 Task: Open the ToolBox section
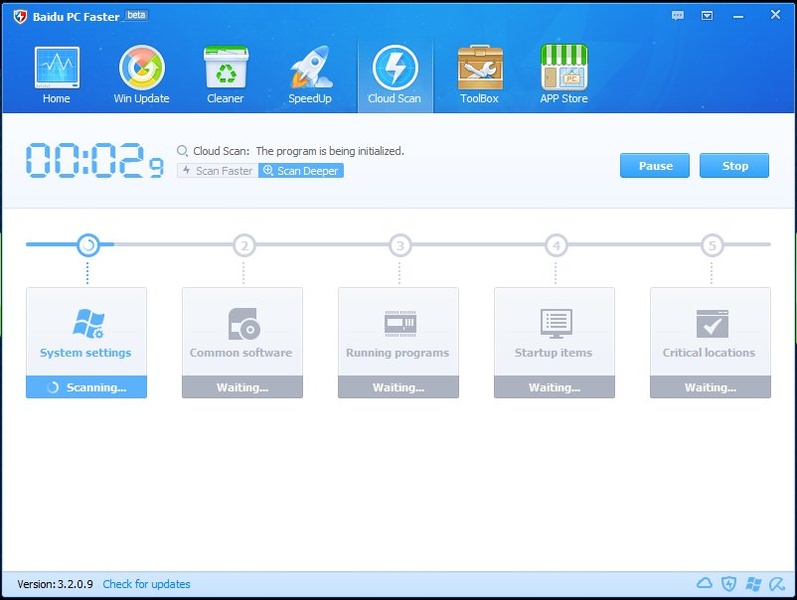[479, 76]
